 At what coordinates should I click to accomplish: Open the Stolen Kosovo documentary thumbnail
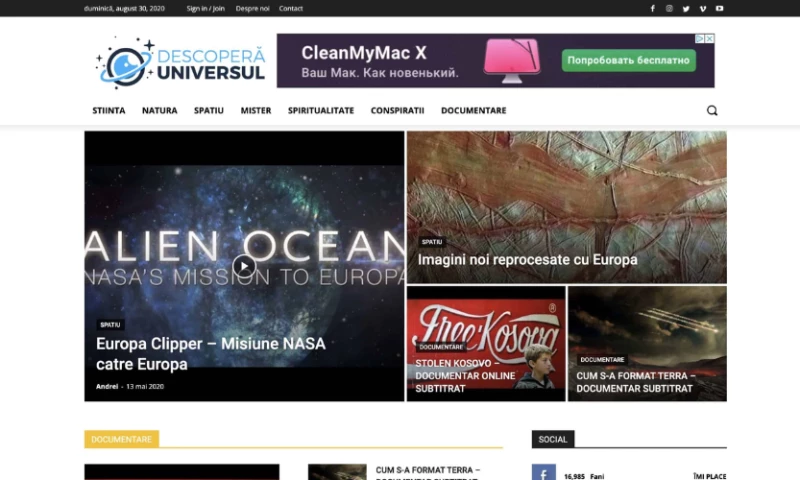pyautogui.click(x=485, y=343)
